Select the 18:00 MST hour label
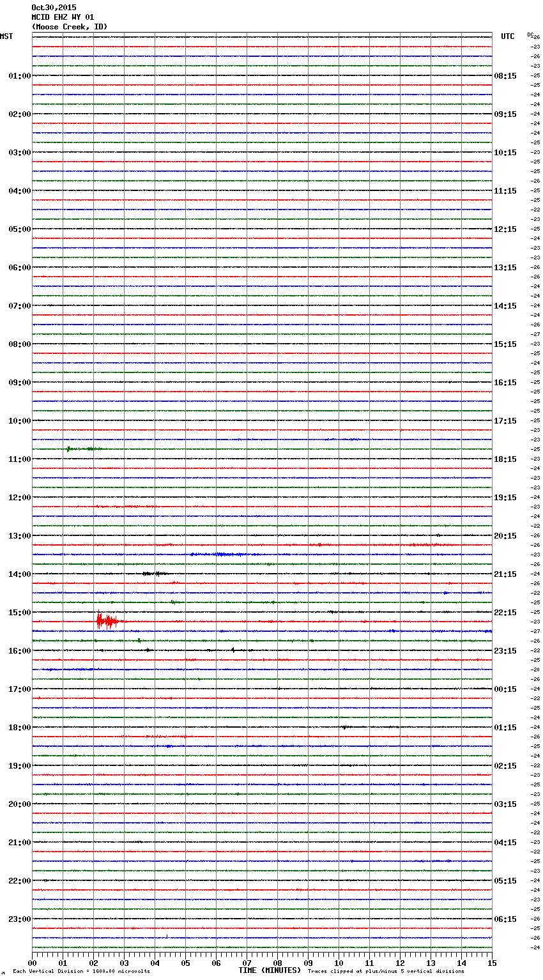543x980 pixels. pyautogui.click(x=20, y=728)
